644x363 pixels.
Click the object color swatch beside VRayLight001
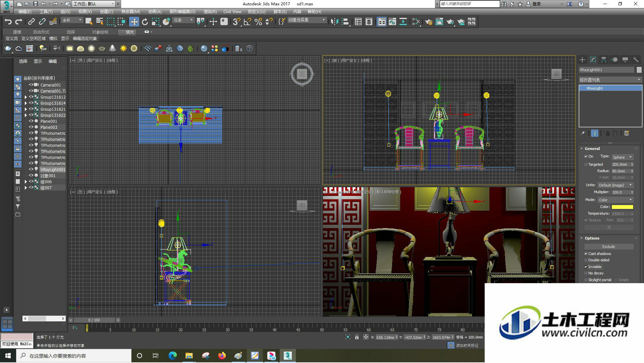[x=639, y=70]
